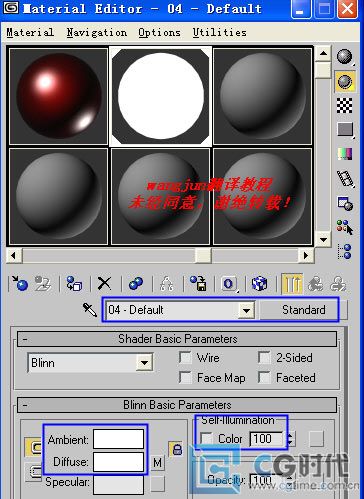Screen dimensions: 364x499
Task: Click the horizontal scroll left arrow
Action: (x=14, y=256)
